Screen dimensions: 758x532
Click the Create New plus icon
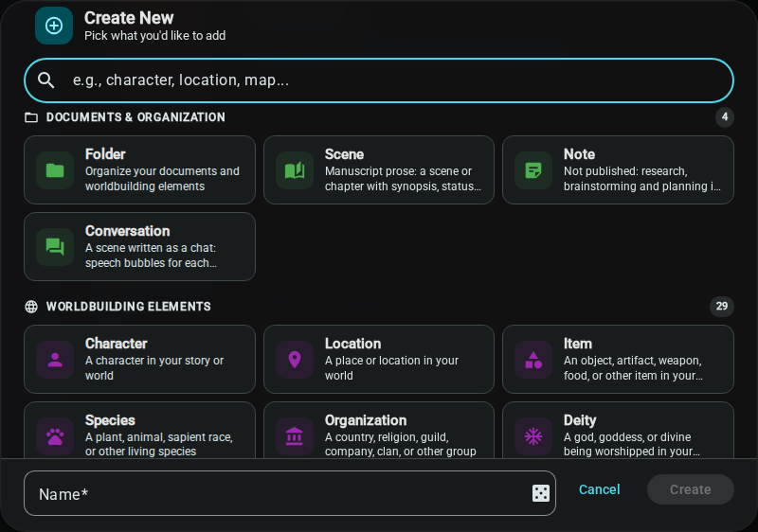[x=54, y=26]
